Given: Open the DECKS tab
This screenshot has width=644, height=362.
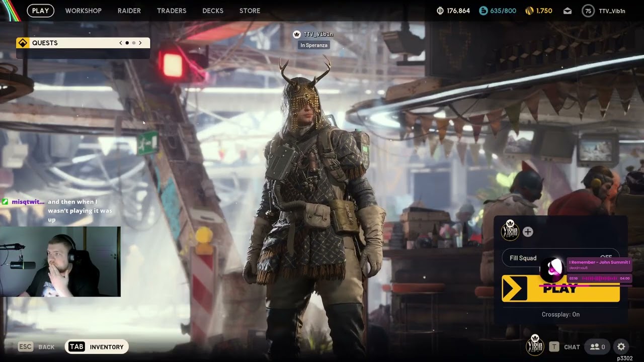Looking at the screenshot, I should click(x=213, y=11).
